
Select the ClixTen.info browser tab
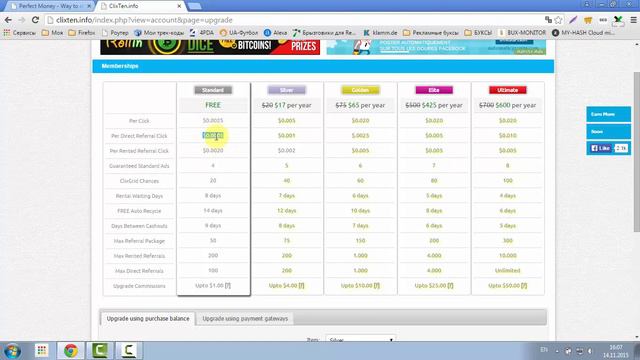pos(139,6)
